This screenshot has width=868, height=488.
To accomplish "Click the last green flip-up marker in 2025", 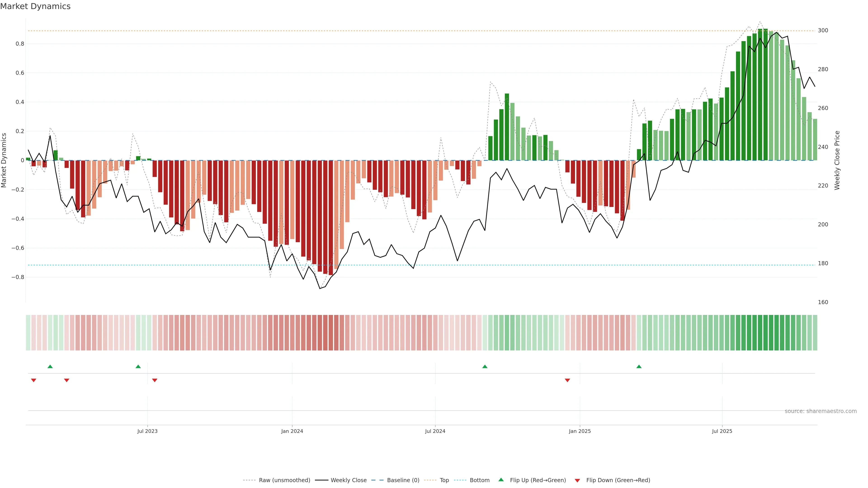I will click(x=639, y=366).
